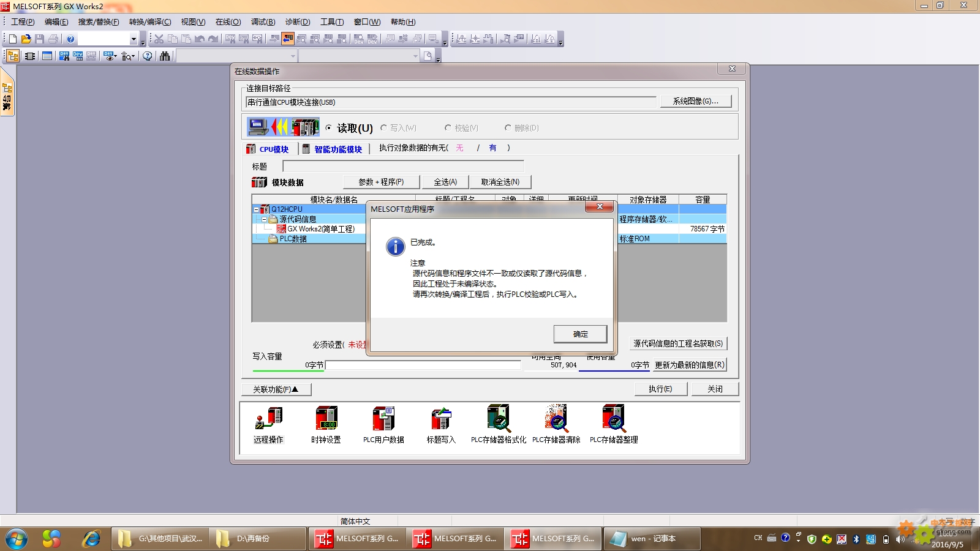
Task: Open the 转换/编译(C) menu
Action: pos(150,22)
